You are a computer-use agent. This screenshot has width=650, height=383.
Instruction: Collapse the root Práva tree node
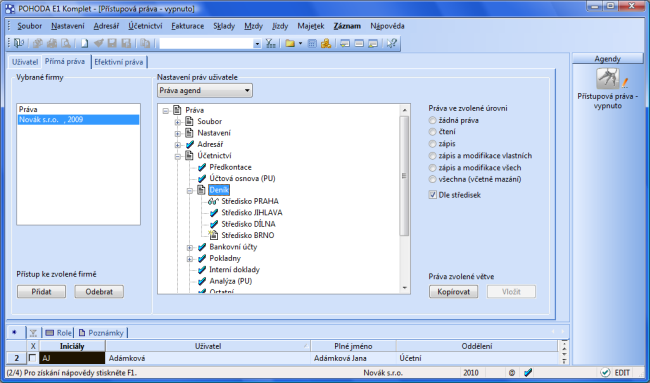[x=166, y=111]
